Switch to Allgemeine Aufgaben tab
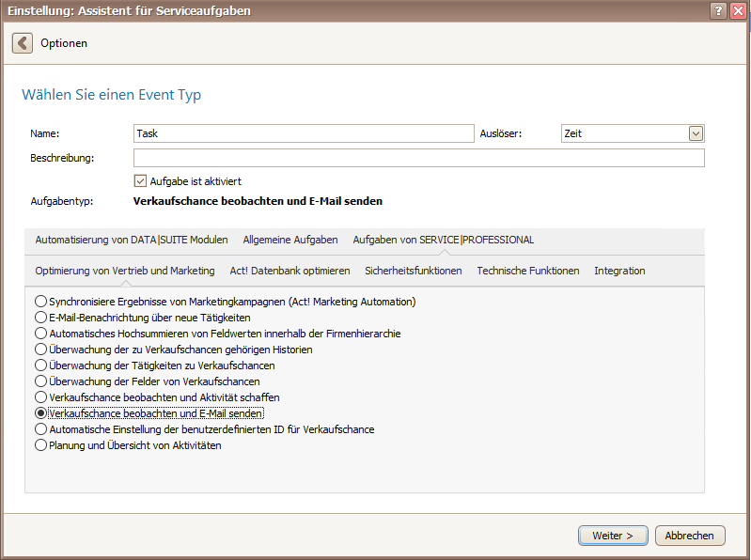 (290, 240)
